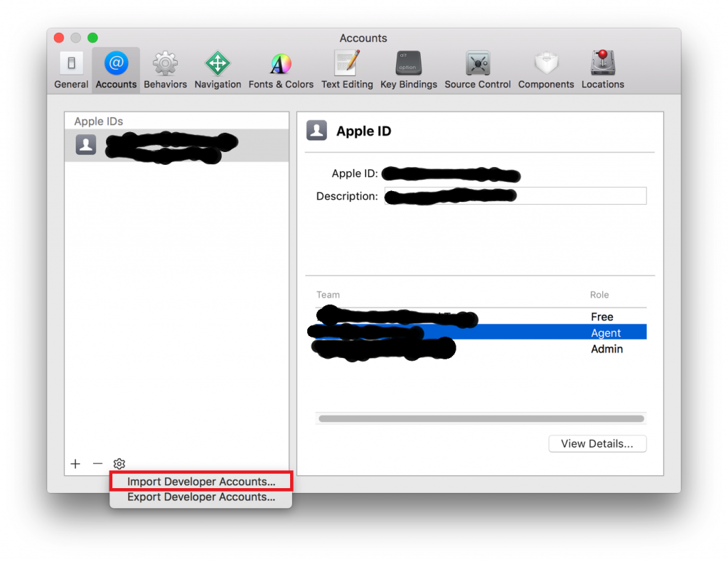
Task: Click the View Details... button
Action: (597, 443)
